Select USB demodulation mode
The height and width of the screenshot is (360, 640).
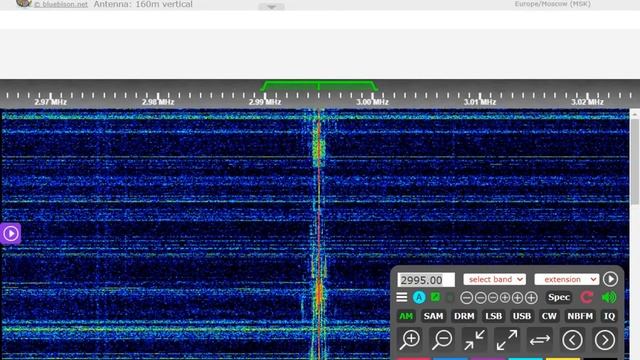click(522, 316)
